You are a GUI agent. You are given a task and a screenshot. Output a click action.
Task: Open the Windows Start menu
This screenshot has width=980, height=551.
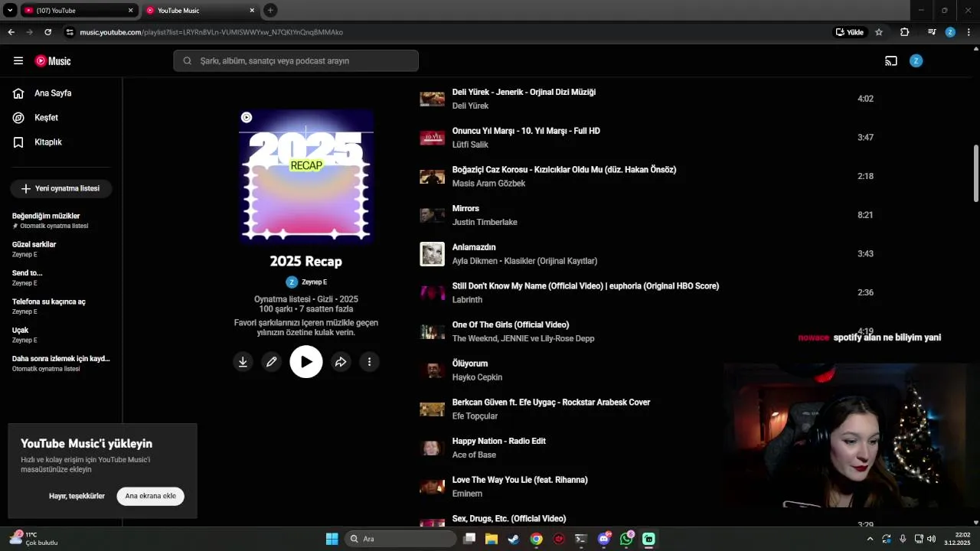(x=332, y=539)
